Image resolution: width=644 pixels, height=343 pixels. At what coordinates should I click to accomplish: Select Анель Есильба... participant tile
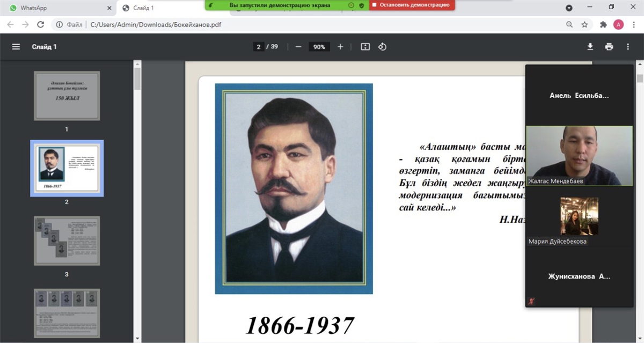(579, 96)
